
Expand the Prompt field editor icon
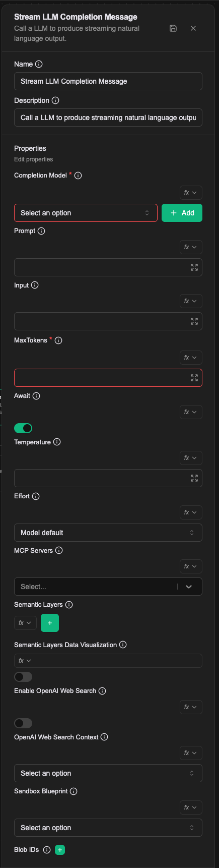[x=194, y=267]
